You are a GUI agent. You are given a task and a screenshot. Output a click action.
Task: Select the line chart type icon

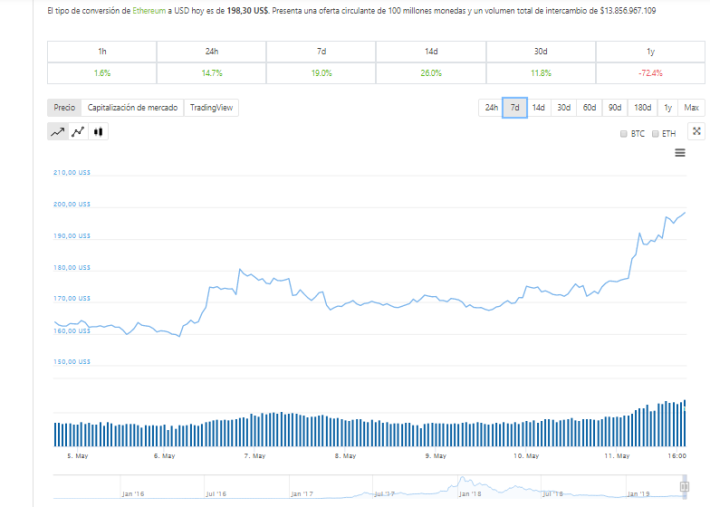click(58, 131)
